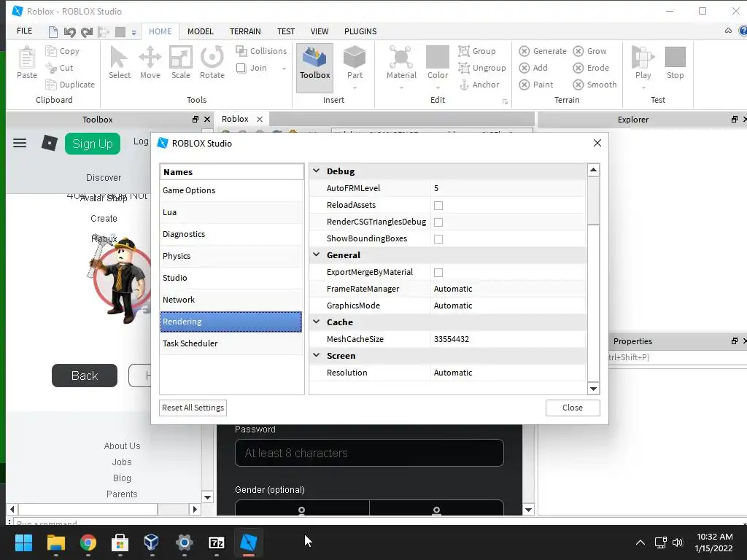Choose the Rotate tool
The width and height of the screenshot is (747, 560).
click(x=212, y=57)
